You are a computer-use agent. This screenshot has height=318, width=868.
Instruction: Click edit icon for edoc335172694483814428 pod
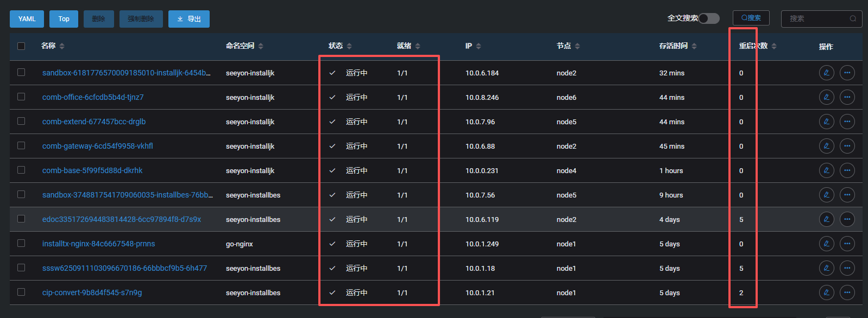pyautogui.click(x=826, y=219)
